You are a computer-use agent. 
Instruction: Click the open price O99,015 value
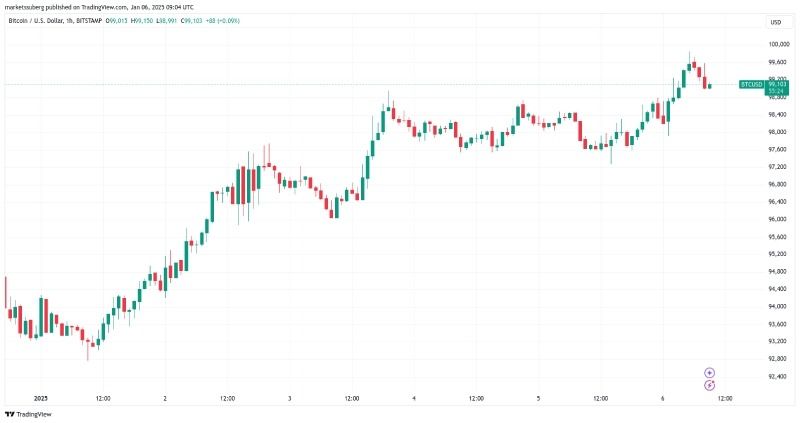tap(117, 21)
